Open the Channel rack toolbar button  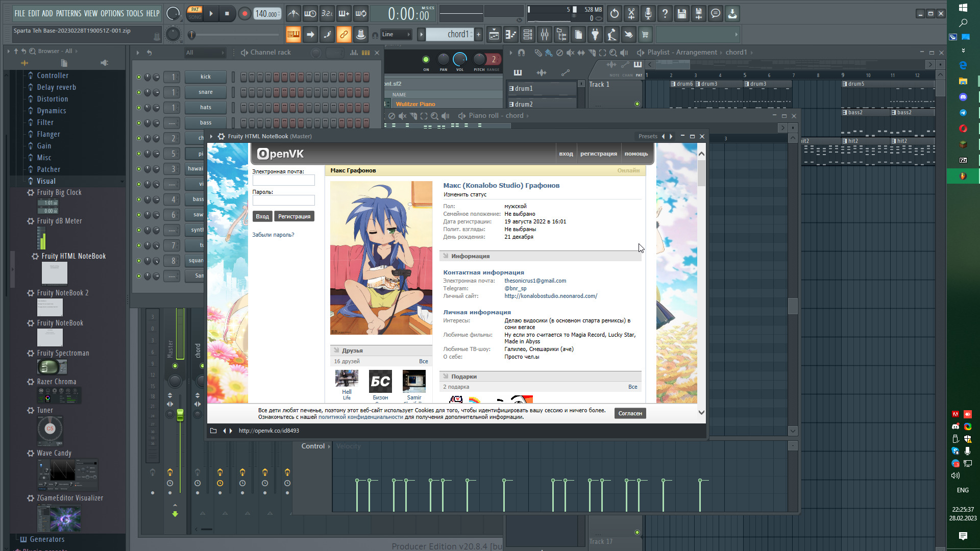[x=528, y=35]
